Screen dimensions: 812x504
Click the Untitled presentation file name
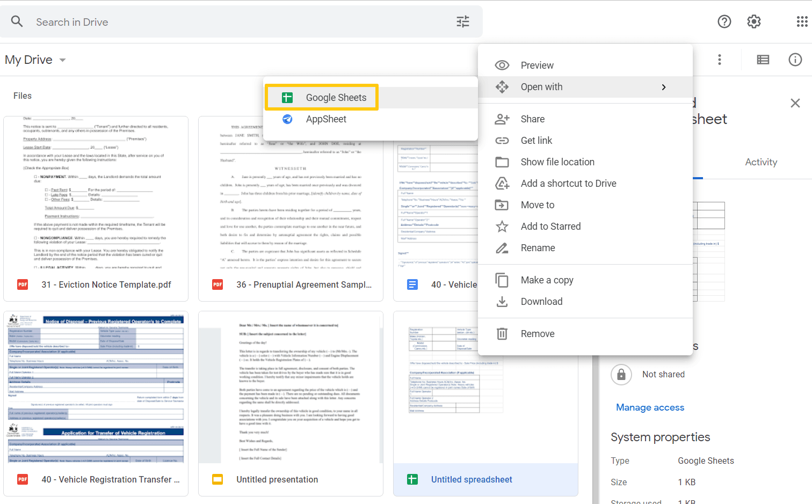pos(277,479)
